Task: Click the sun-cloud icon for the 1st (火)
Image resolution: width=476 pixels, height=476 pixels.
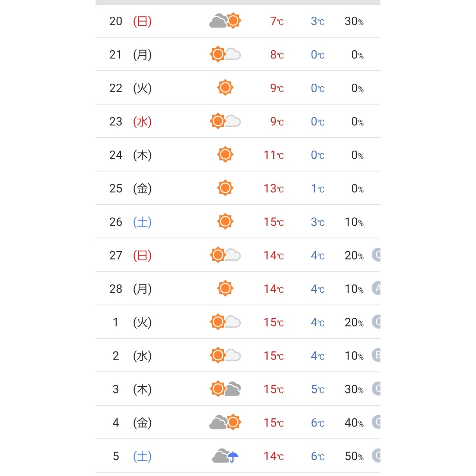Action: click(225, 322)
